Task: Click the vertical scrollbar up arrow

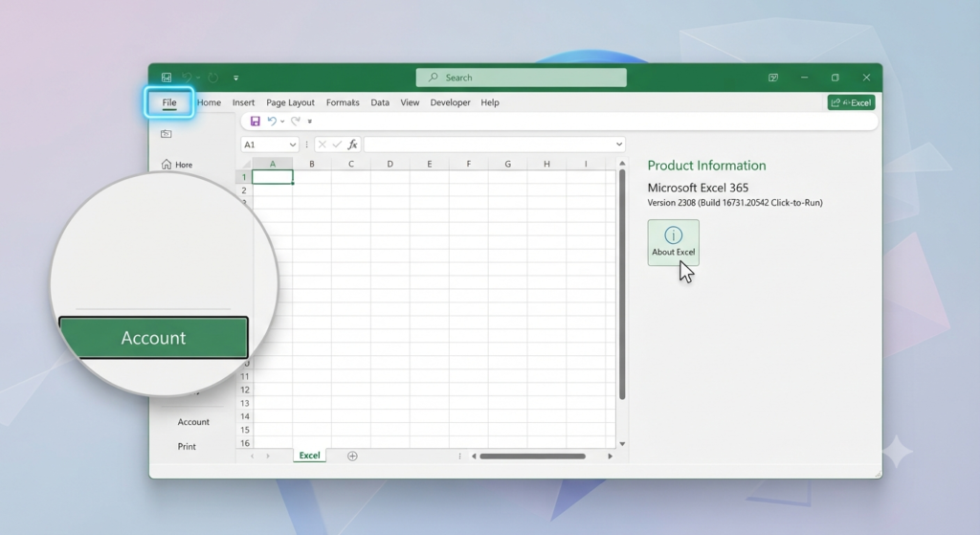Action: [x=622, y=164]
